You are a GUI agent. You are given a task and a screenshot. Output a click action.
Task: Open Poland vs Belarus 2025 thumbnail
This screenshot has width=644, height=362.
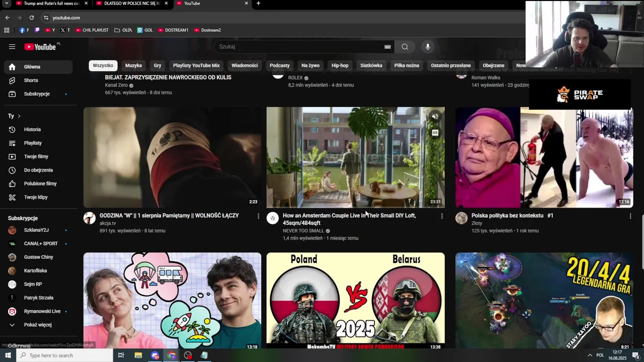(x=356, y=300)
